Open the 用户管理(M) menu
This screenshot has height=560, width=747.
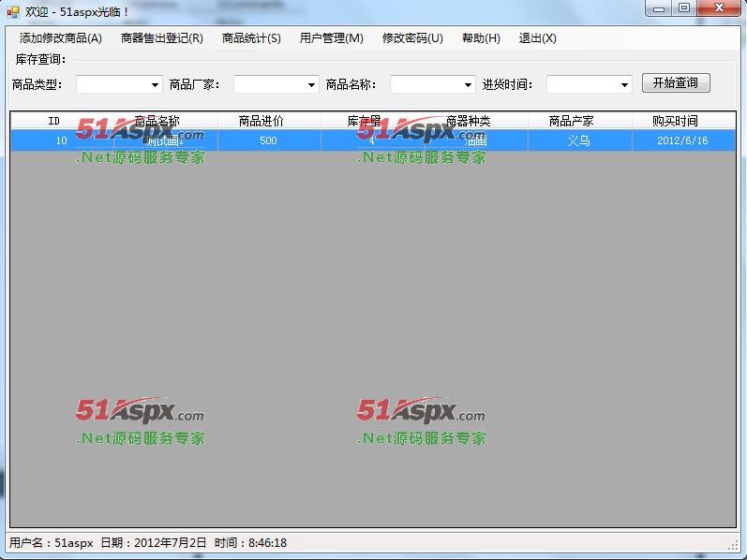(331, 38)
